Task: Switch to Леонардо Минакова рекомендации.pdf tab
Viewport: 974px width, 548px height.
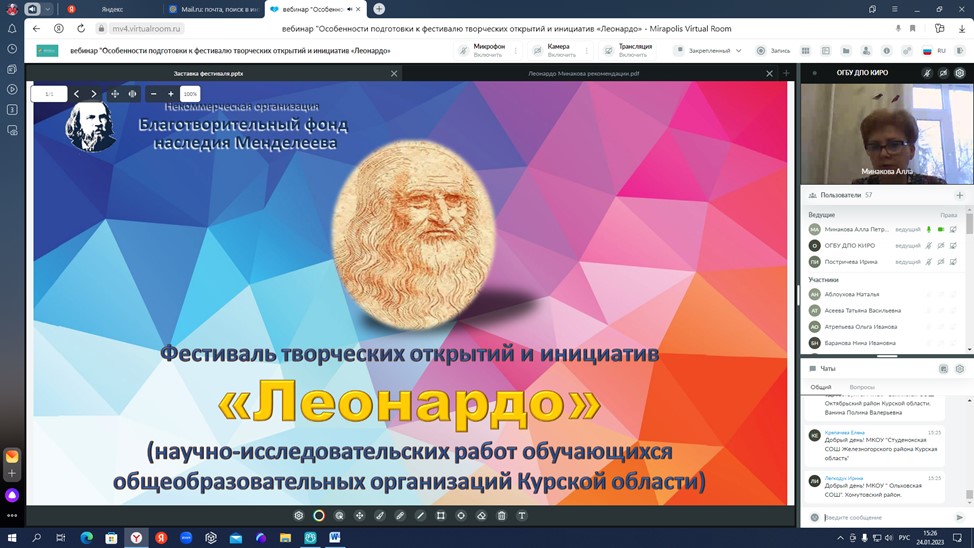Action: 583,73
